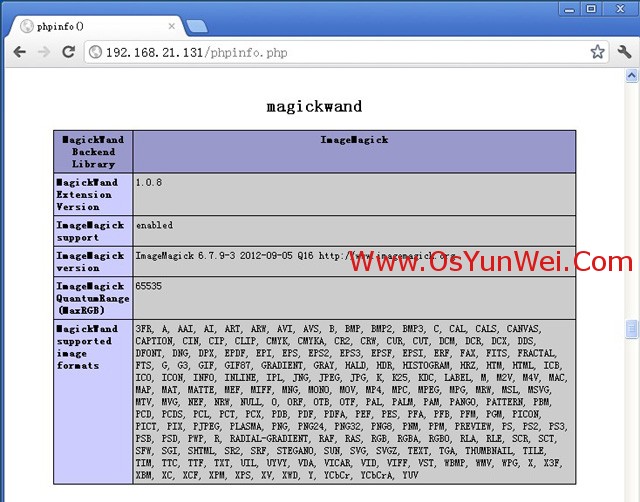
Task: Click the ImageMagick support 'enabled' value
Action: point(154,225)
